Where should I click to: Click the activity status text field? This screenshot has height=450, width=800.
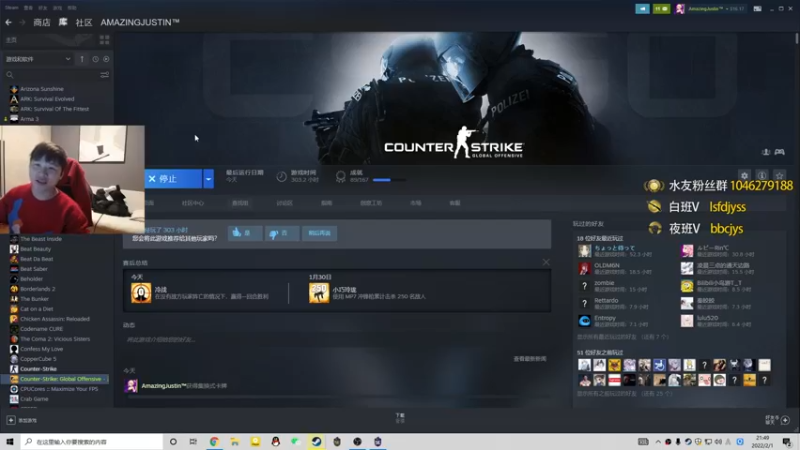[336, 340]
